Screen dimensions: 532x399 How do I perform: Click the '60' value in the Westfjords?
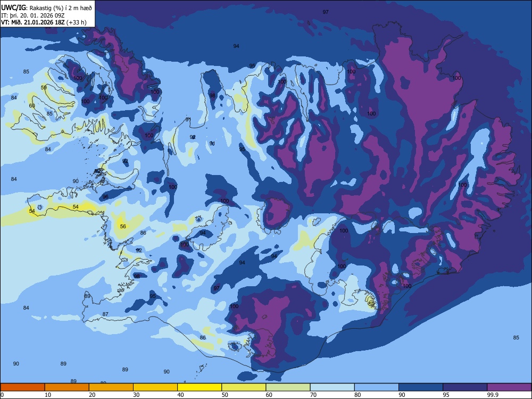pos(32,105)
